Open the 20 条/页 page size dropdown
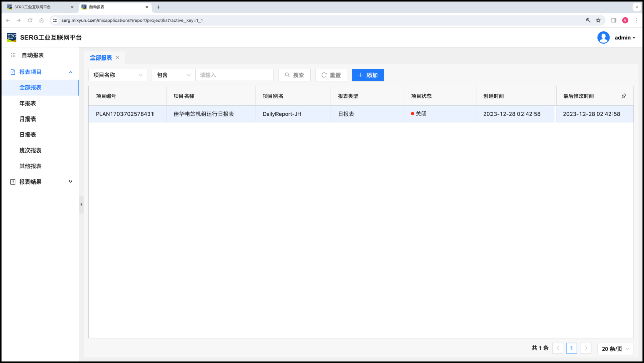The height and width of the screenshot is (363, 644). [x=616, y=349]
